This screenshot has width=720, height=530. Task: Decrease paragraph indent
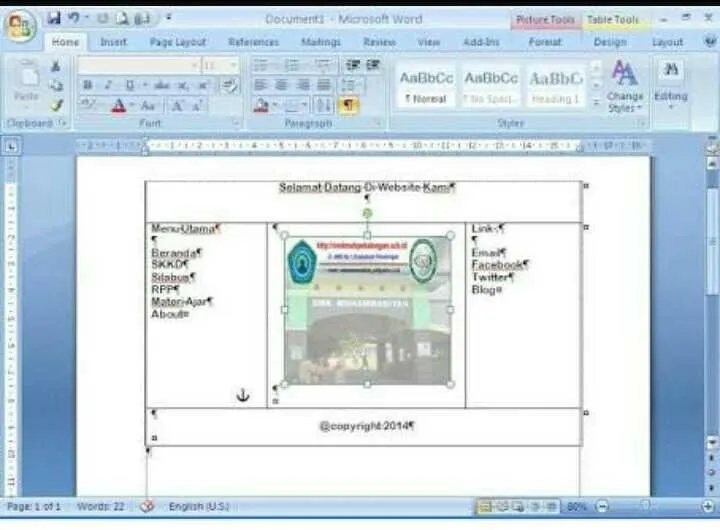pos(353,65)
